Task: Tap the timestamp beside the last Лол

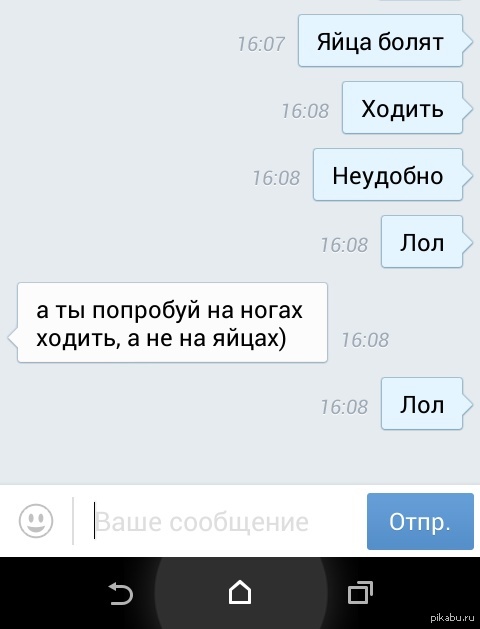Action: tap(344, 407)
